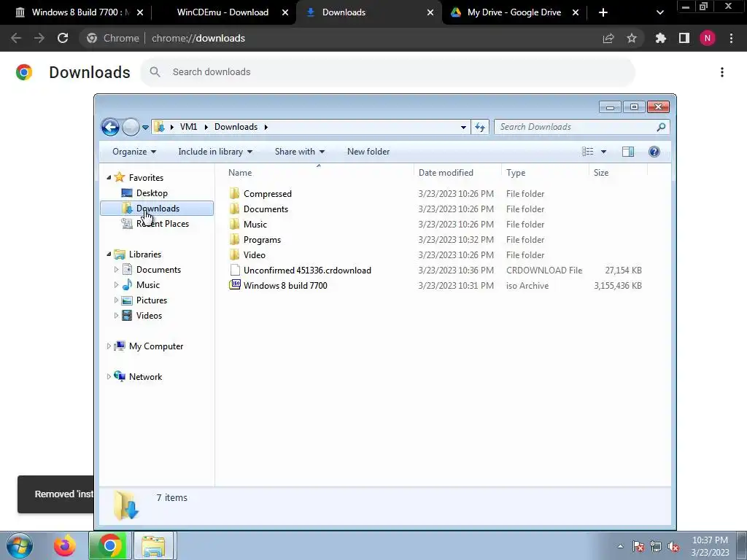Expand the Videos library node

[116, 315]
